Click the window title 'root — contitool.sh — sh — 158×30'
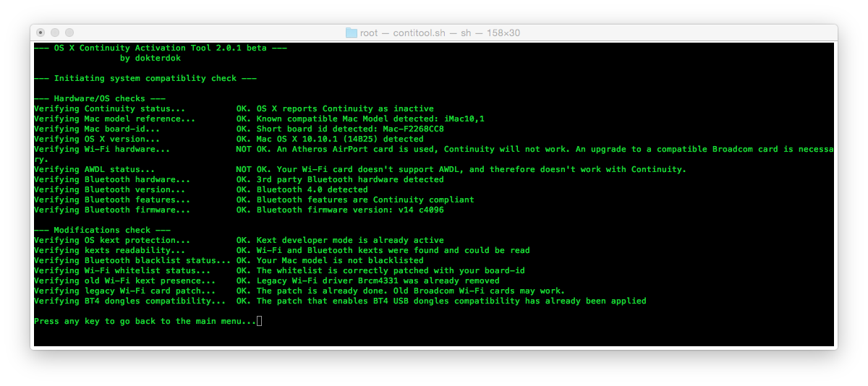 pyautogui.click(x=440, y=33)
